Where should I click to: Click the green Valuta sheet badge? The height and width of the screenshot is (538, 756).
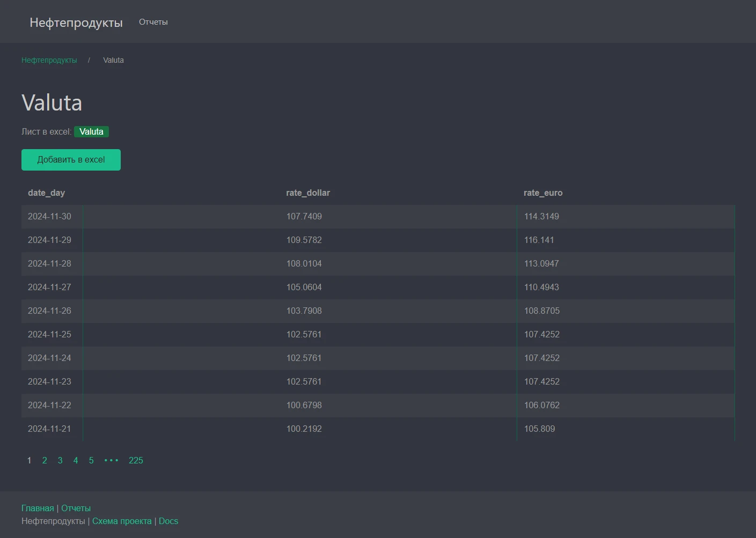tap(91, 132)
